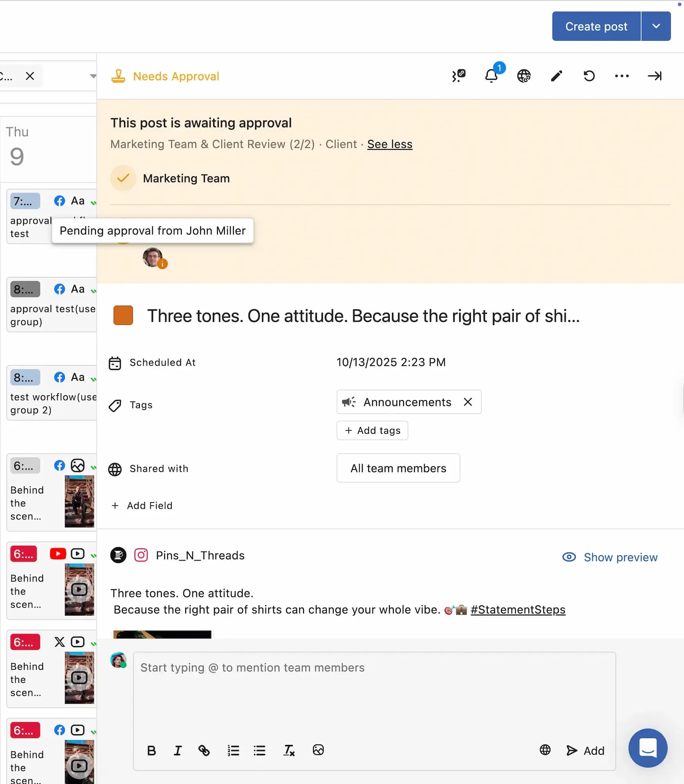684x784 pixels.
Task: Remove the Announcements tag
Action: click(468, 402)
